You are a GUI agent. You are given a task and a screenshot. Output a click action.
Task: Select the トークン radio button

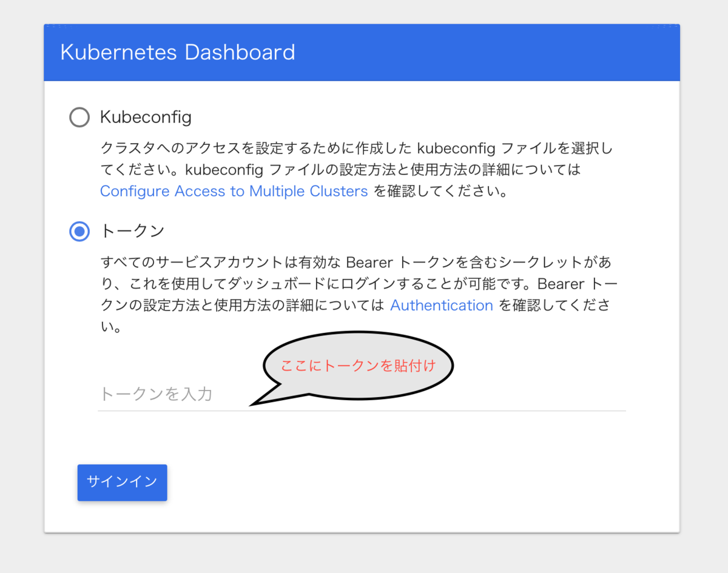(79, 231)
